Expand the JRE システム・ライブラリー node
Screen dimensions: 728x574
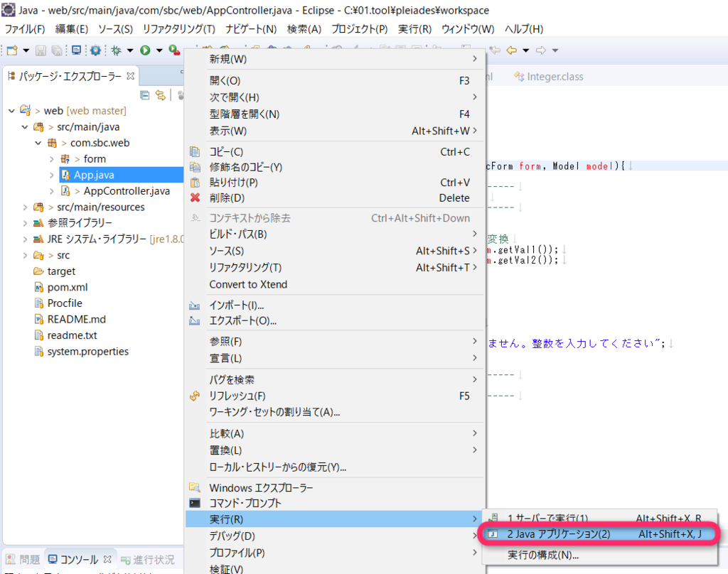[x=25, y=239]
